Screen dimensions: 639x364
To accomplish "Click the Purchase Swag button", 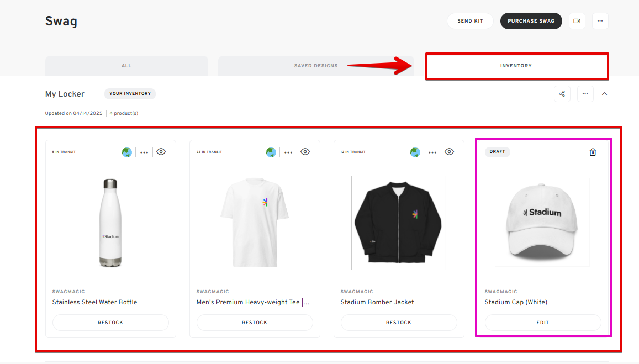I will click(531, 21).
